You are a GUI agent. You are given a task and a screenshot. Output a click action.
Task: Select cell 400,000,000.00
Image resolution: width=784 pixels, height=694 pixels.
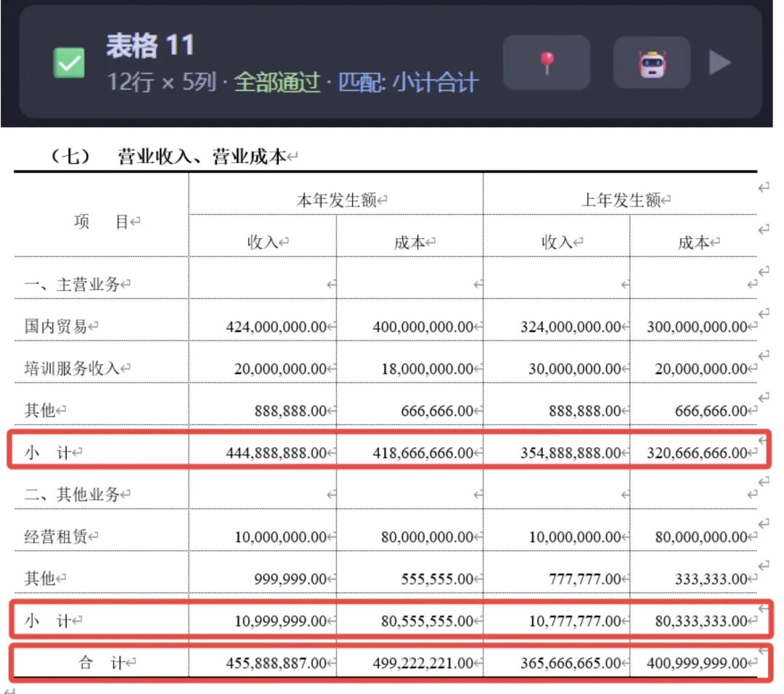coord(423,327)
